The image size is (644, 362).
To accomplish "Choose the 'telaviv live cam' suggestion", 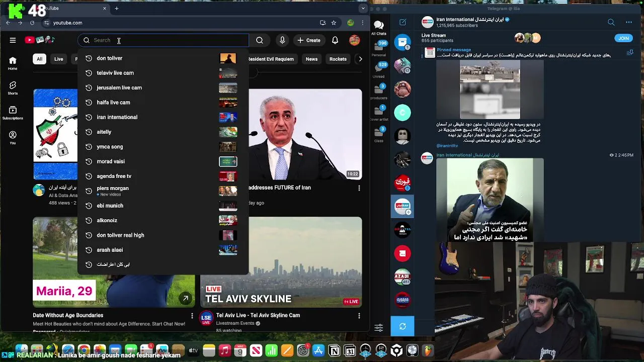I will pyautogui.click(x=163, y=73).
